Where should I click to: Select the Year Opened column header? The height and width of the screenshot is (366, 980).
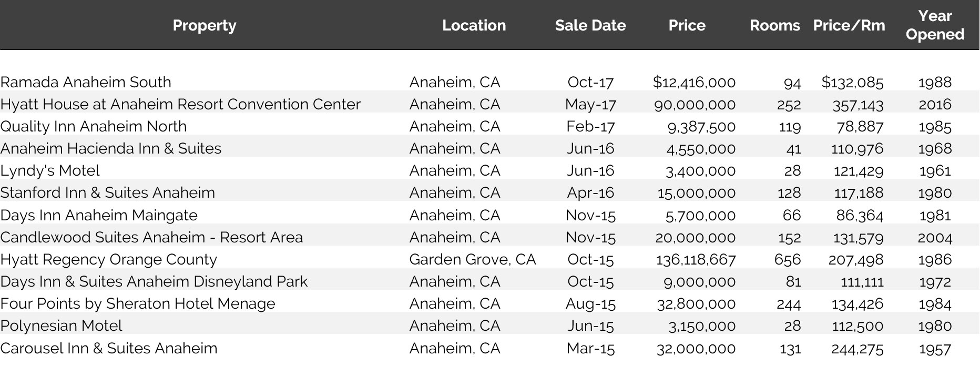tap(935, 25)
